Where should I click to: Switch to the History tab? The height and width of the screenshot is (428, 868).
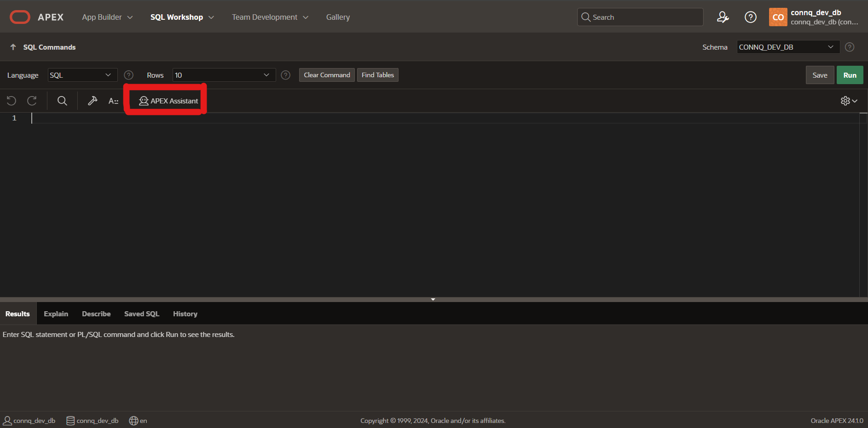coord(185,314)
